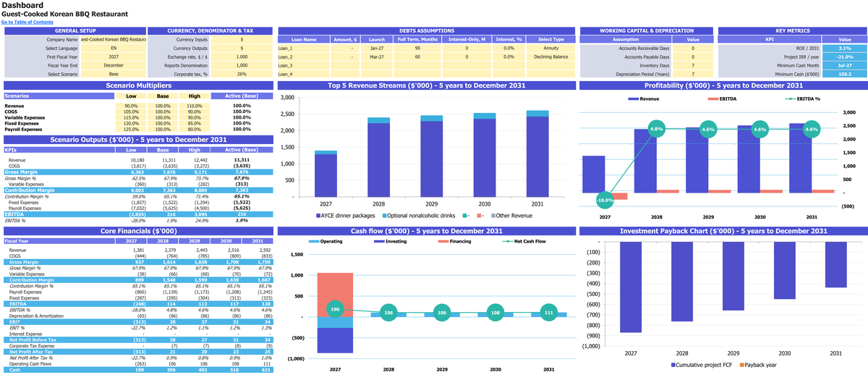Select the Accounts Receivable Days value cell

(692, 48)
